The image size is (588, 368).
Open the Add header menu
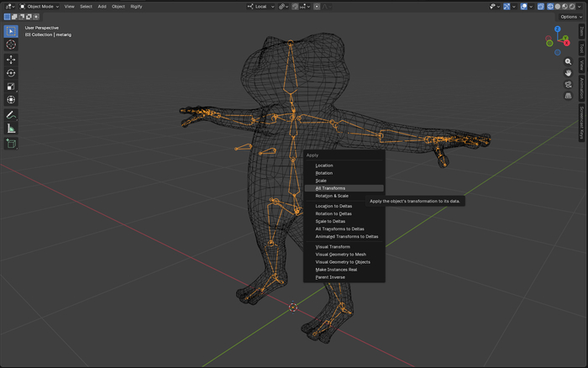pos(102,6)
